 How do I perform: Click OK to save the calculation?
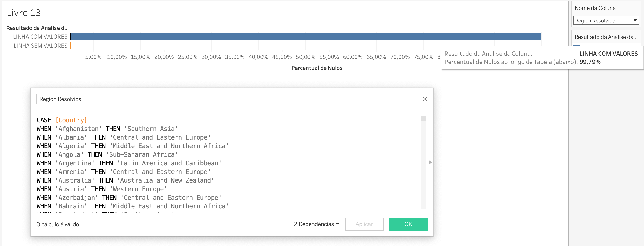click(x=408, y=224)
